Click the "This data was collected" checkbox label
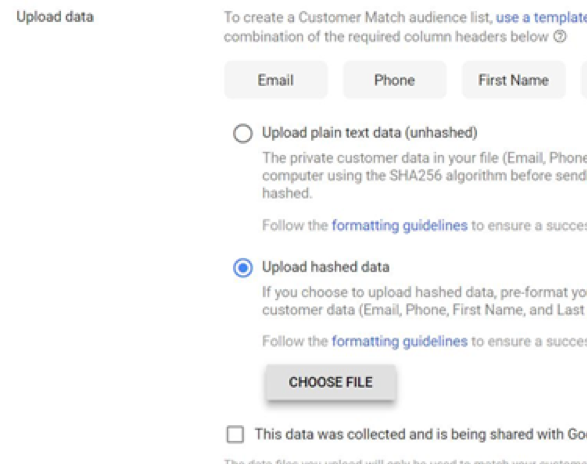The height and width of the screenshot is (464, 587). tap(421, 434)
